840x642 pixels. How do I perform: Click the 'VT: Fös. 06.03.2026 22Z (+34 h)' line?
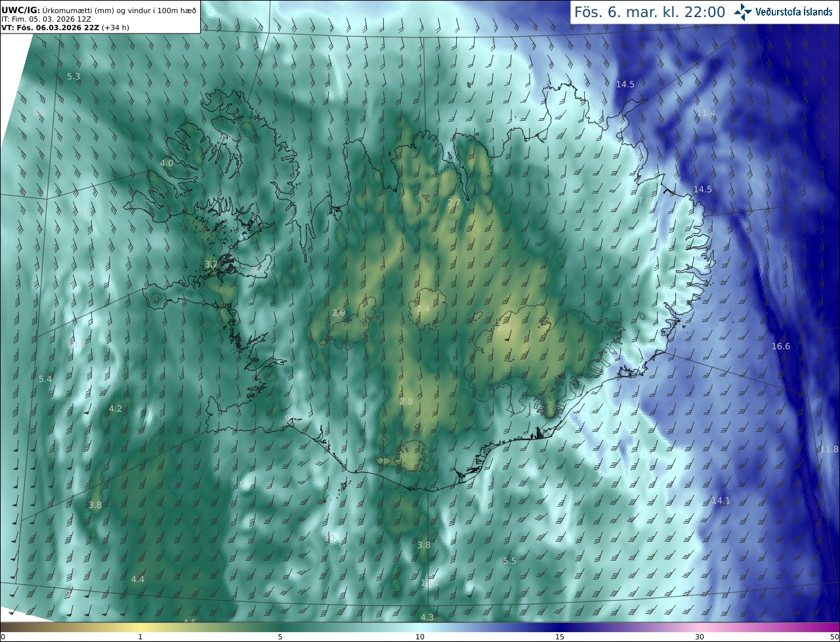click(x=65, y=28)
